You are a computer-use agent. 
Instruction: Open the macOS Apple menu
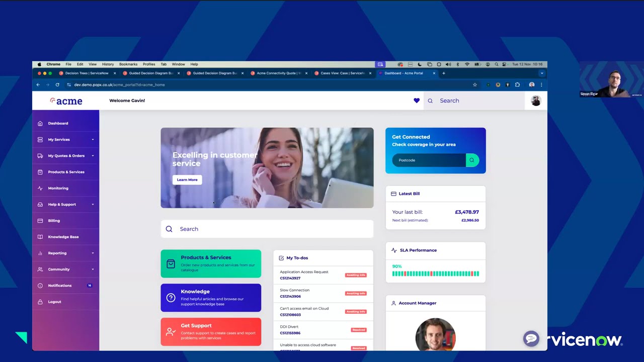tap(39, 64)
